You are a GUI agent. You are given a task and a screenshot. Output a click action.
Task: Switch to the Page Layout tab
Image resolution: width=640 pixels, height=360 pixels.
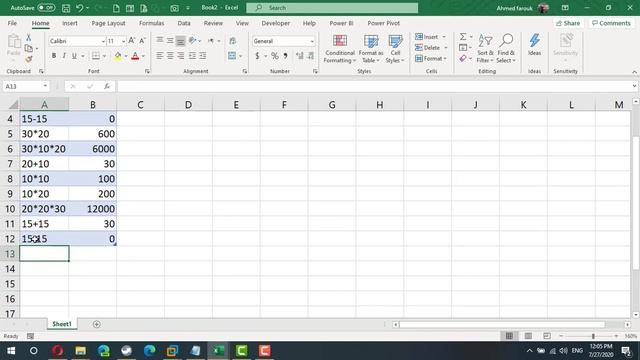coord(108,23)
